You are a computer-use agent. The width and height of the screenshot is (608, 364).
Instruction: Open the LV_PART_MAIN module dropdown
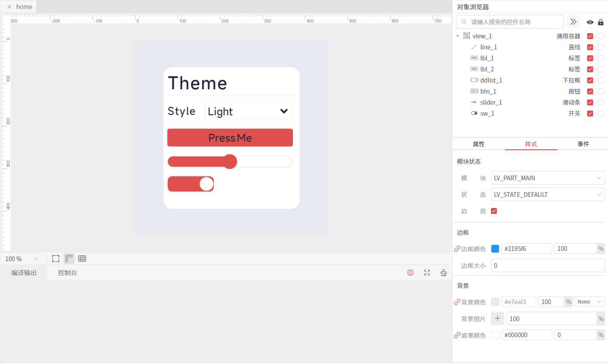548,178
